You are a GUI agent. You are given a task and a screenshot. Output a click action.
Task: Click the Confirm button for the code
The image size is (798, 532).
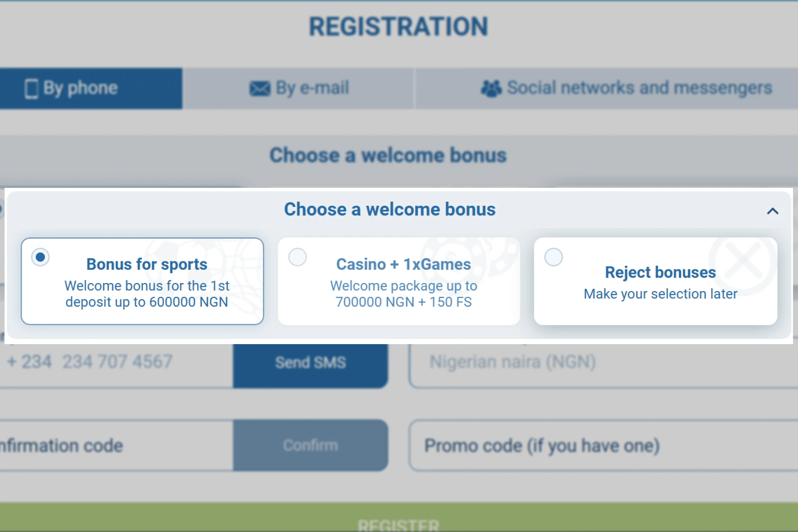click(310, 445)
